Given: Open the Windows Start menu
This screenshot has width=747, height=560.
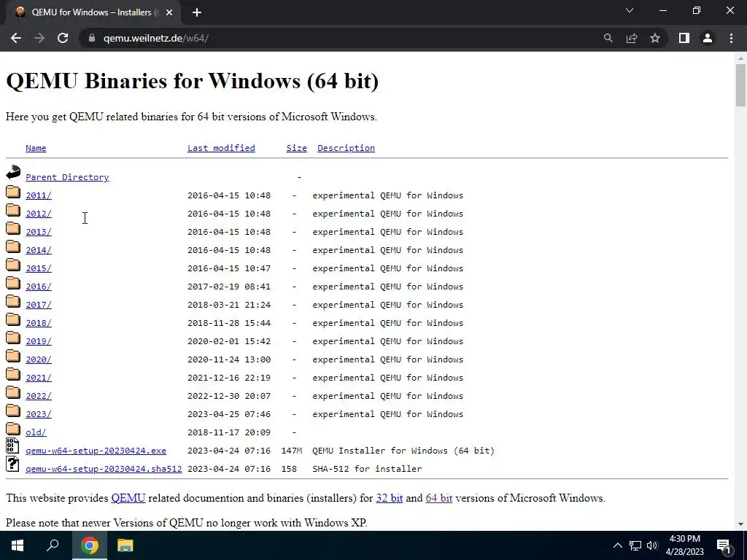Looking at the screenshot, I should click(18, 545).
